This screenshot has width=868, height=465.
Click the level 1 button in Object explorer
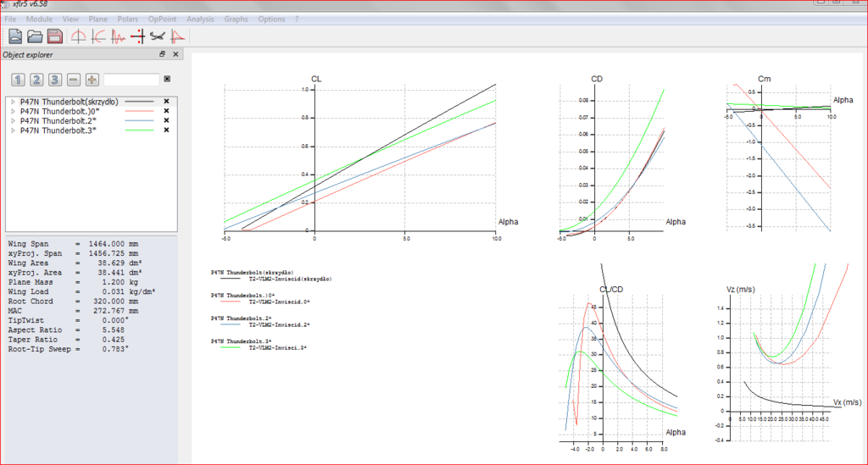tap(18, 80)
